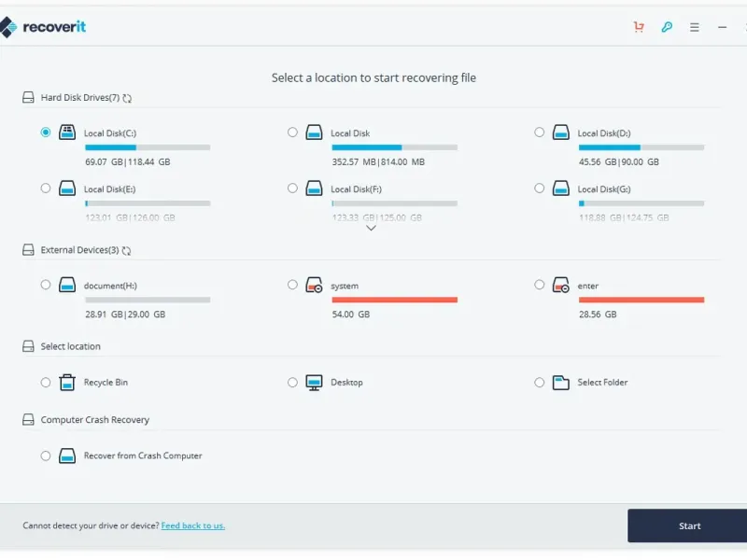Open the Feed back to us link

193,525
